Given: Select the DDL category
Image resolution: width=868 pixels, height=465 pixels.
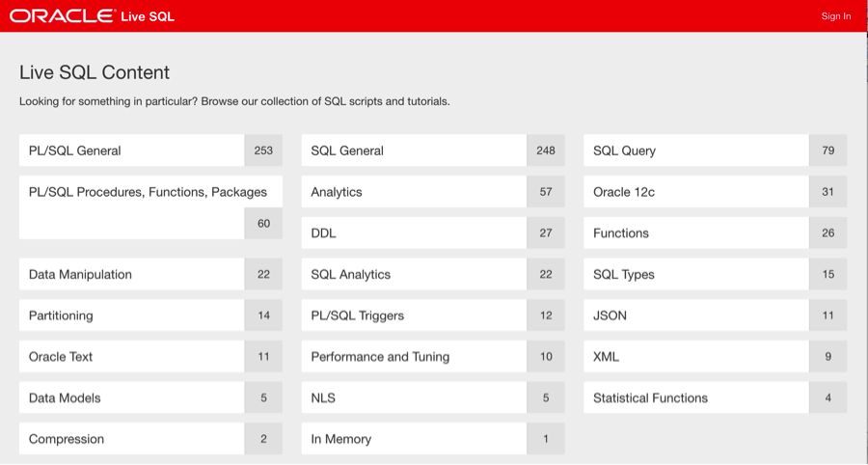Looking at the screenshot, I should (414, 233).
